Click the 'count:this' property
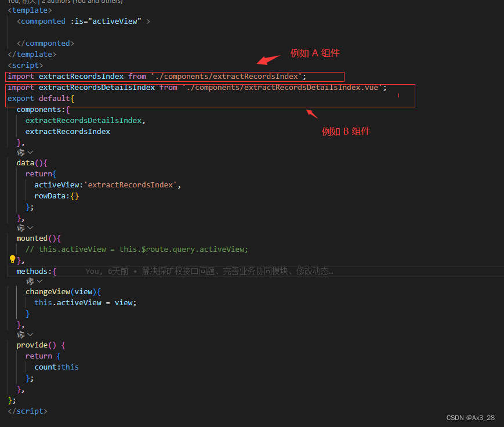The width and height of the screenshot is (504, 427). click(57, 367)
